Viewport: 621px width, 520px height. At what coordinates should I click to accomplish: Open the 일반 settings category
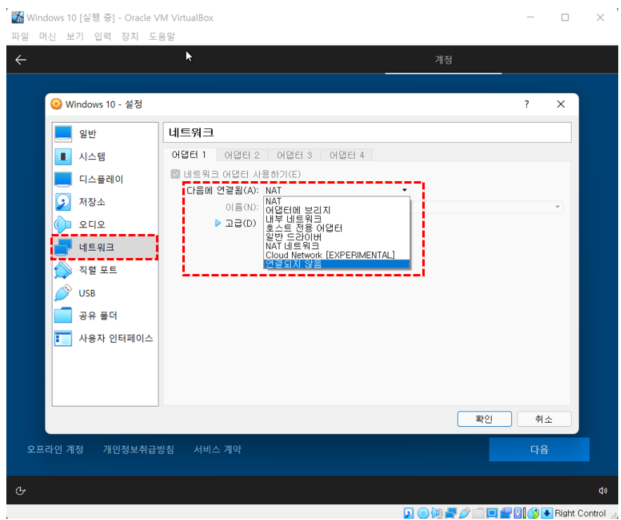105,134
